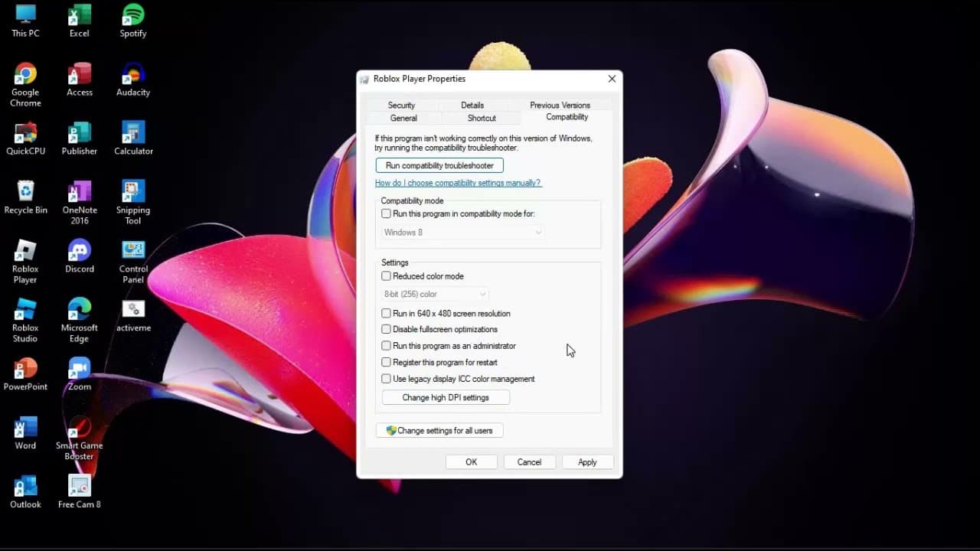This screenshot has width=980, height=551.
Task: Select the Compatibility tab
Action: point(567,117)
